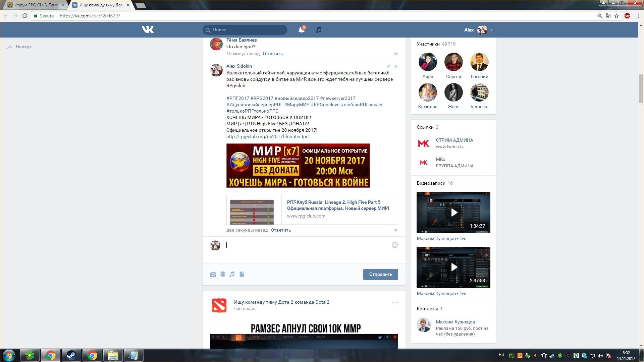Viewport: 644px width, 362px height.
Task: Click the VK logo home icon
Action: pos(148,30)
